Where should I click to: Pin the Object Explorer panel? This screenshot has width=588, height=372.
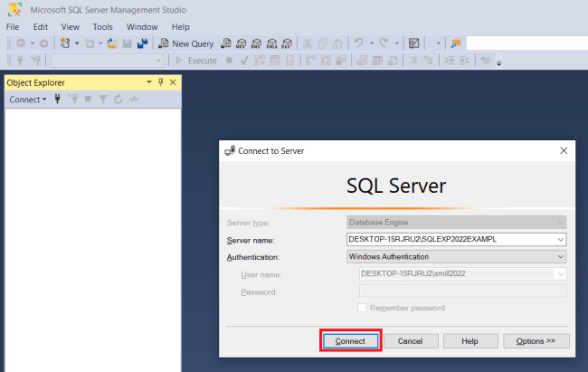pyautogui.click(x=161, y=82)
